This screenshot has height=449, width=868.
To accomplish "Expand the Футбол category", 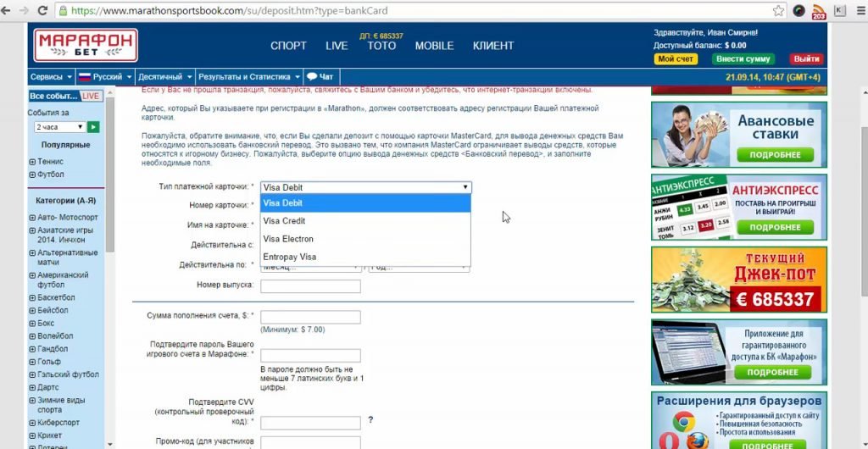I will pos(32,175).
